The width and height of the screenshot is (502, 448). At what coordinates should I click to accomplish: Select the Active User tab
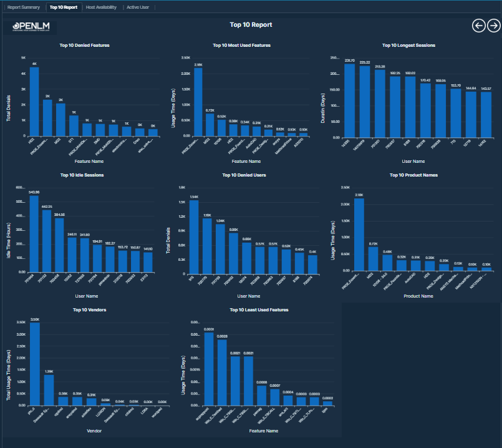pos(138,7)
